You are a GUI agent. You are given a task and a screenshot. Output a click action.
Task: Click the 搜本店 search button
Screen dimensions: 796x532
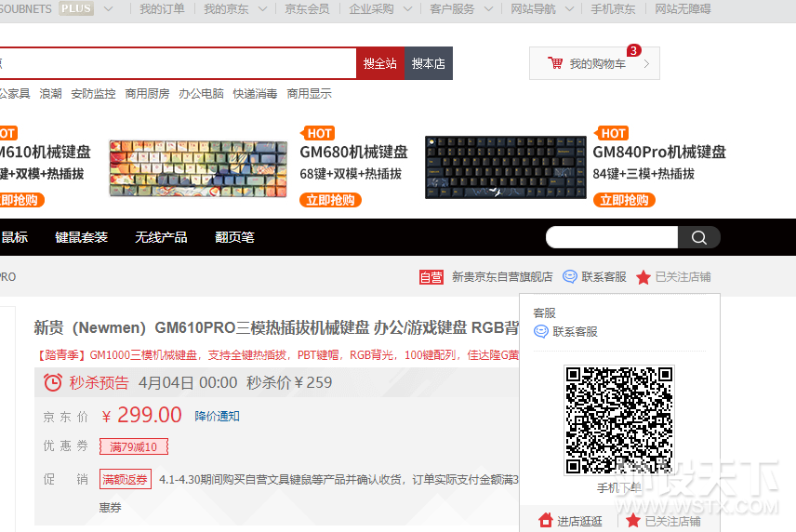(429, 63)
